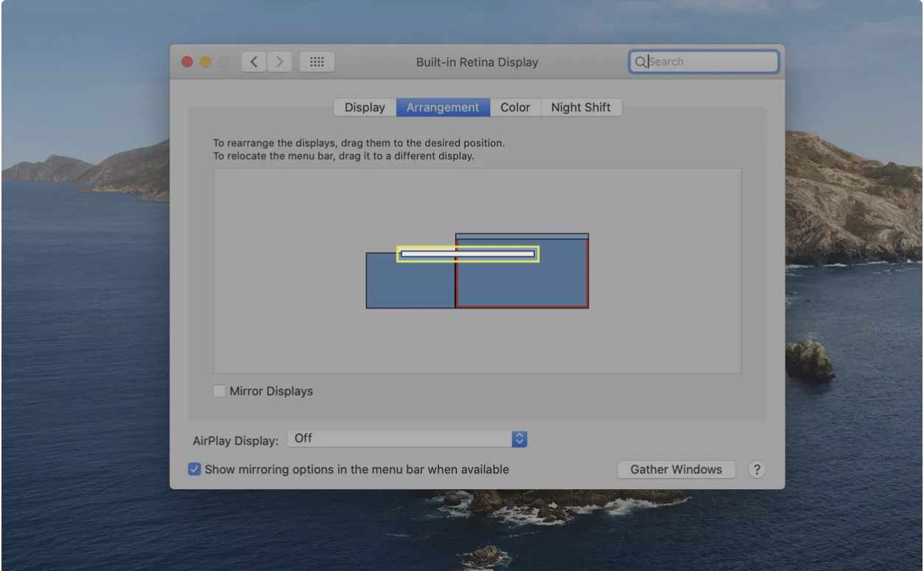Select the Arrangement tab
924x571 pixels.
tap(443, 108)
